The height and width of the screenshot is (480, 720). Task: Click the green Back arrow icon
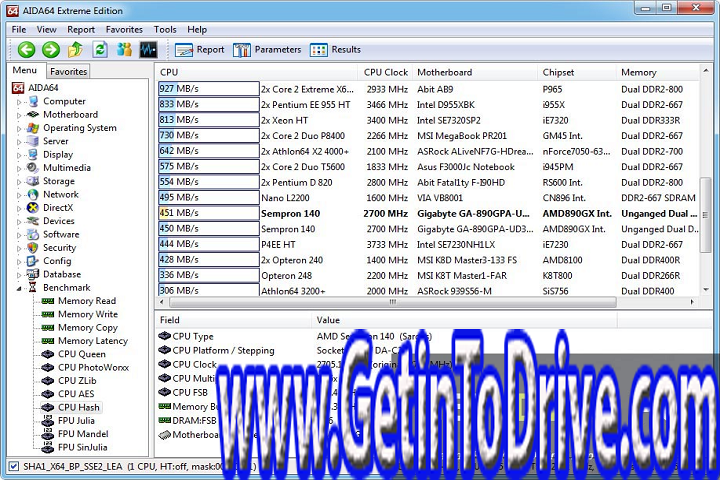pos(27,50)
